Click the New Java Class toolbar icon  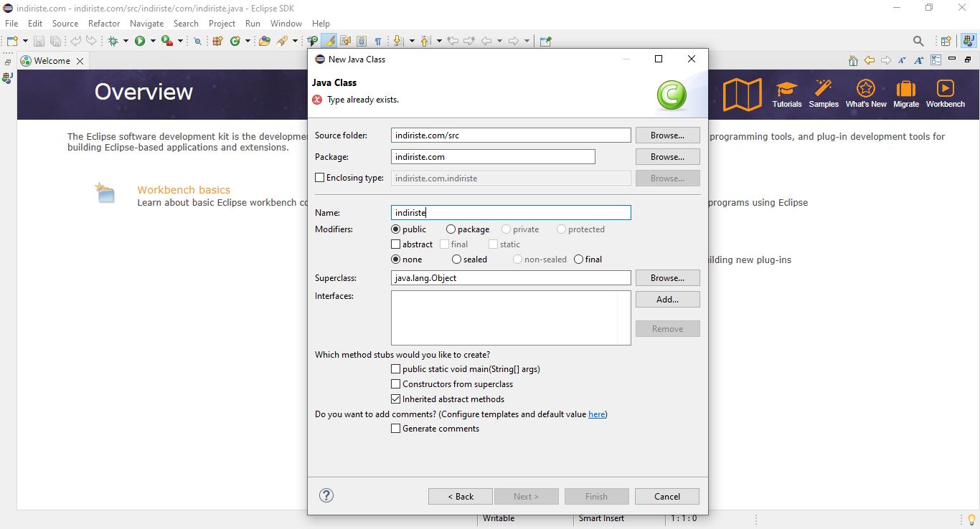(235, 41)
